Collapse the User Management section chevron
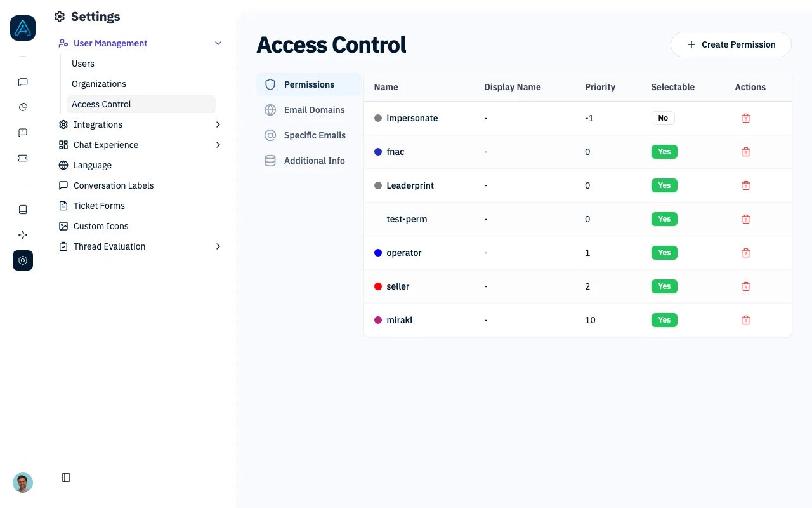Screen dimensions: 812x508 click(x=218, y=43)
